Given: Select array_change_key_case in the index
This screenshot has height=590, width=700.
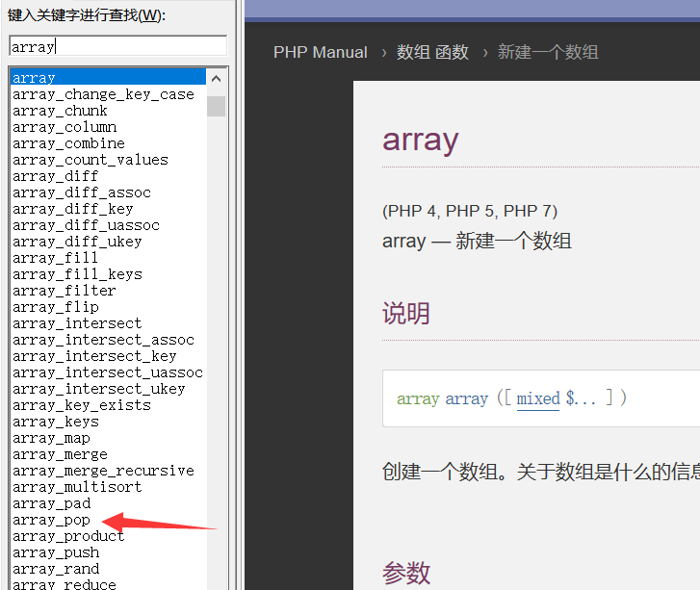Looking at the screenshot, I should (x=104, y=94).
